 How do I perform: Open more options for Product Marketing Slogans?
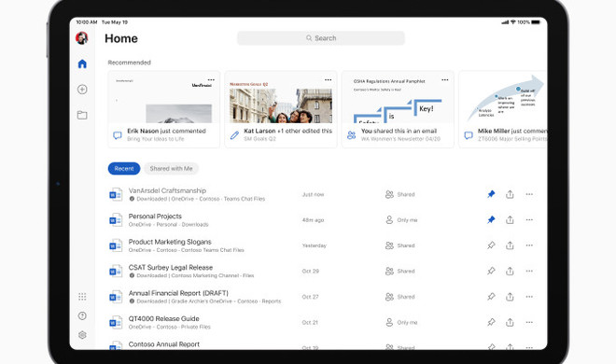529,245
